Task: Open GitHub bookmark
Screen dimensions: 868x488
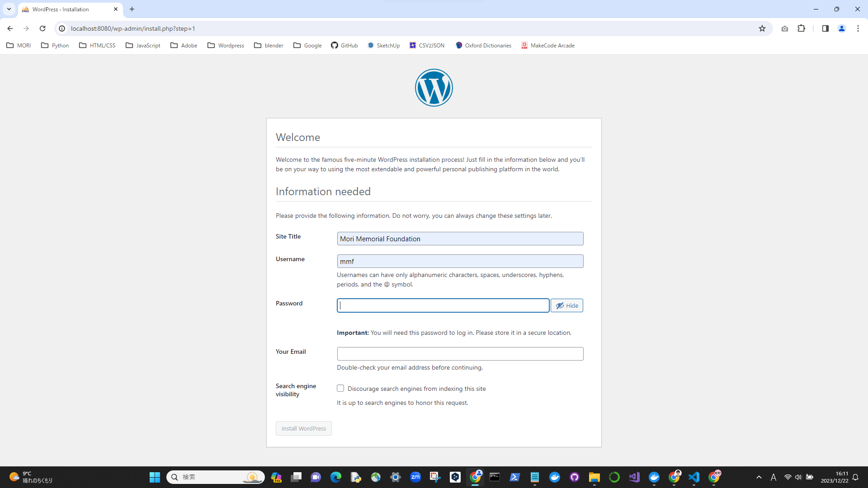Action: [344, 45]
